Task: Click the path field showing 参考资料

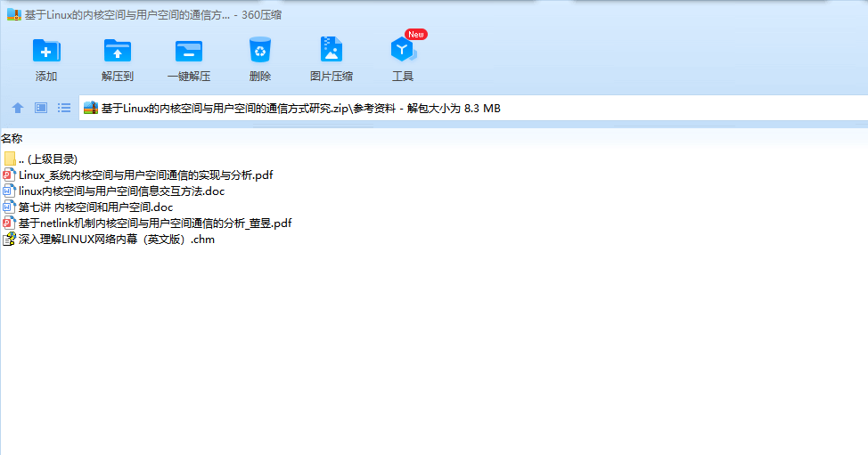Action: (x=473, y=109)
